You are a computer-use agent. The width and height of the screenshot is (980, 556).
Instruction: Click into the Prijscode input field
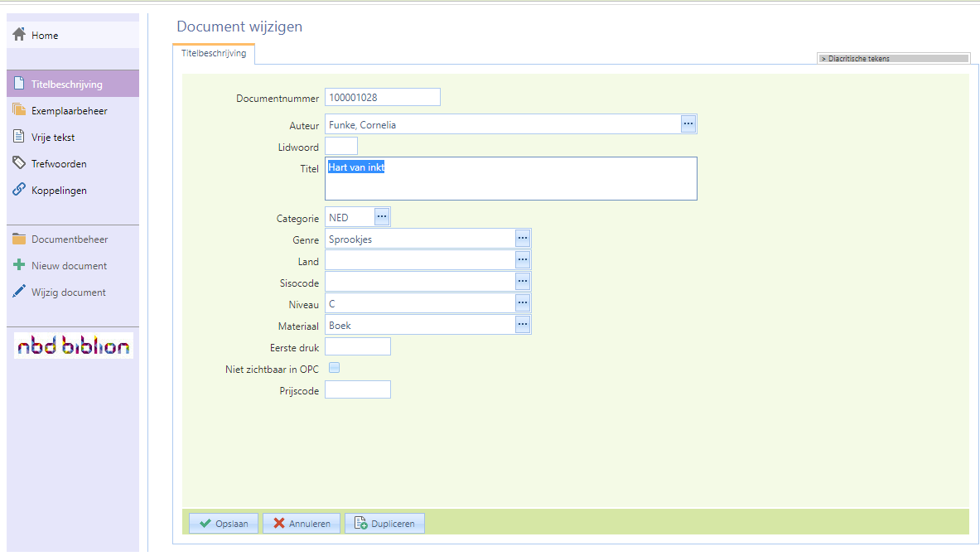(x=357, y=389)
